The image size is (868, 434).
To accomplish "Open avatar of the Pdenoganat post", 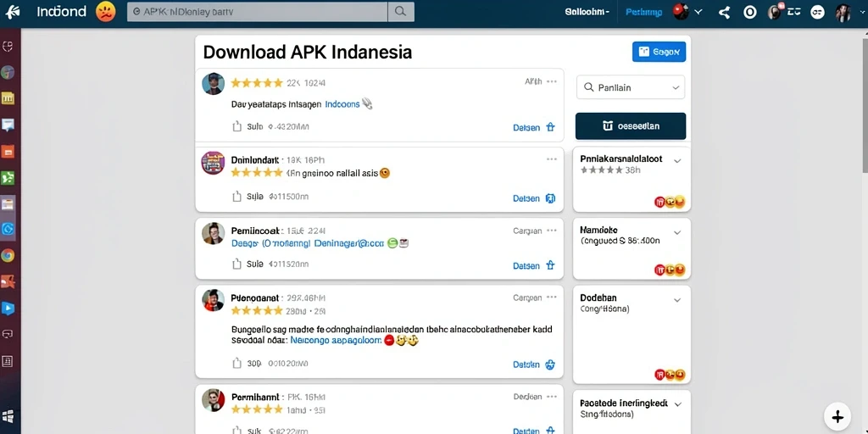I will coord(213,300).
